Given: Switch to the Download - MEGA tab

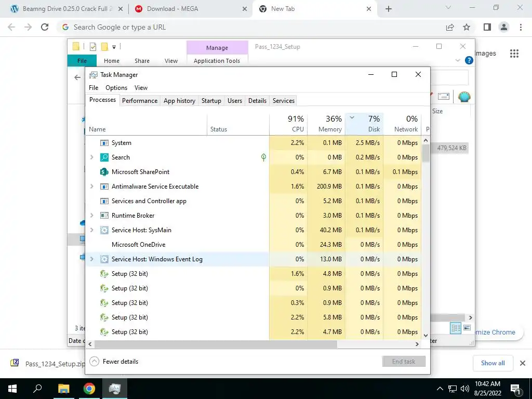Looking at the screenshot, I should pos(191,9).
